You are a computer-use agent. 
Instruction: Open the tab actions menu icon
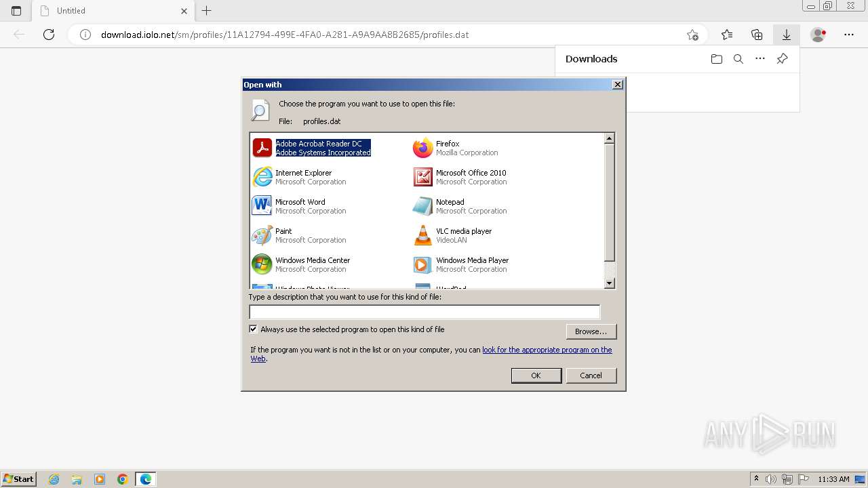tap(16, 11)
